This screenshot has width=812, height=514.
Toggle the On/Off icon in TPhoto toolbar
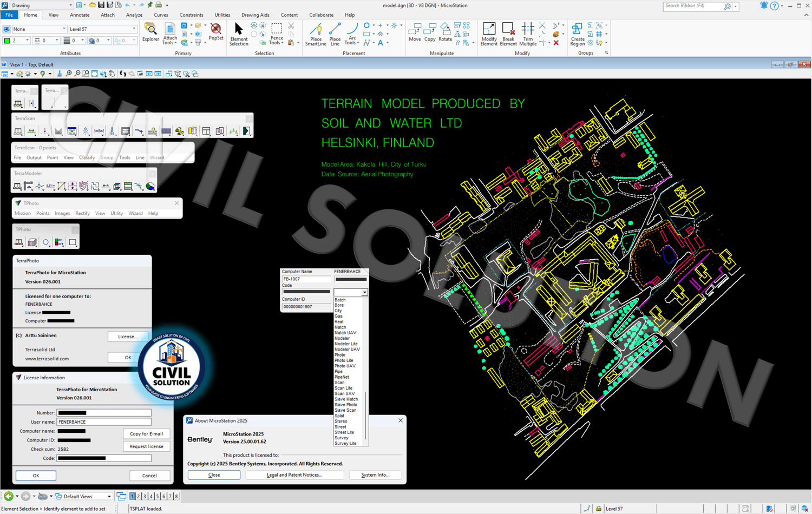coord(59,242)
